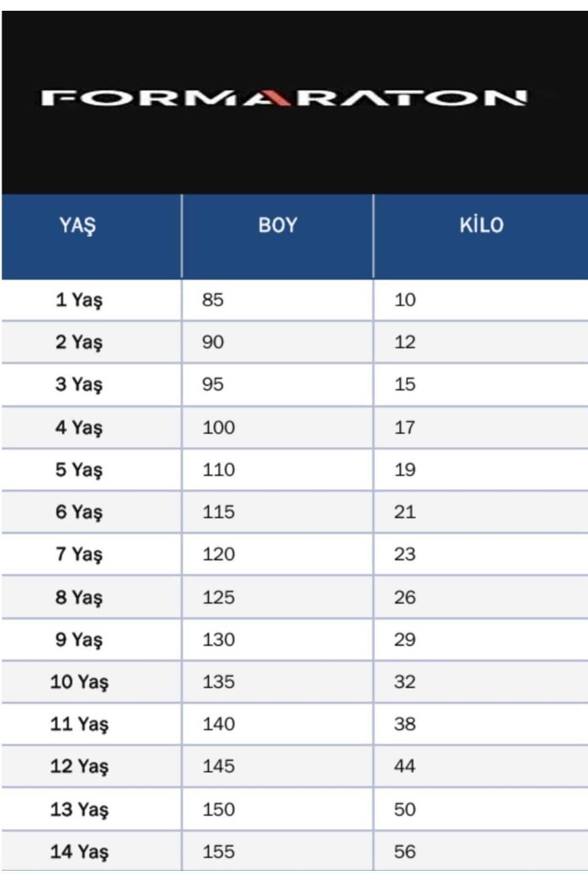This screenshot has height=882, width=588.
Task: Click the height value 155
Action: coord(219,852)
